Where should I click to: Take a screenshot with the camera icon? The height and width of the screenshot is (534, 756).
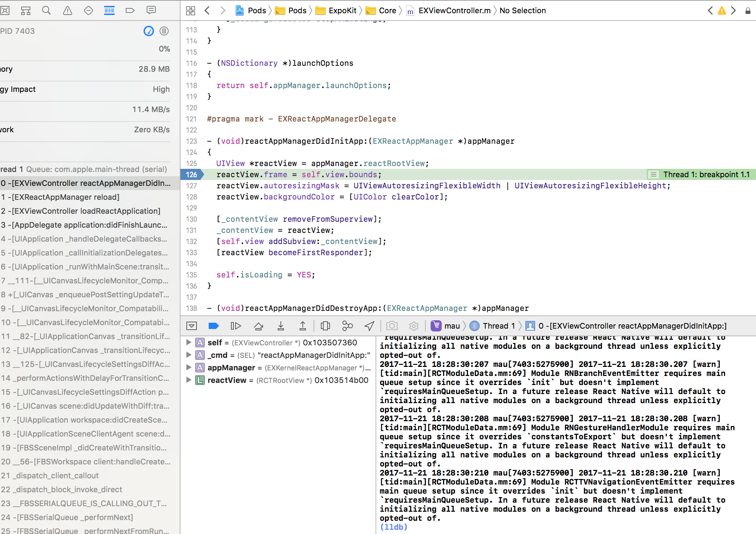392,326
